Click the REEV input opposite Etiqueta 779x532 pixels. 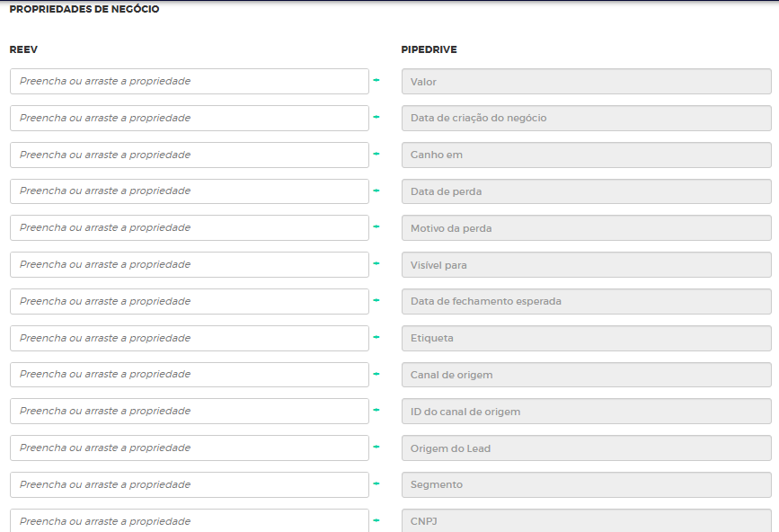tap(190, 338)
